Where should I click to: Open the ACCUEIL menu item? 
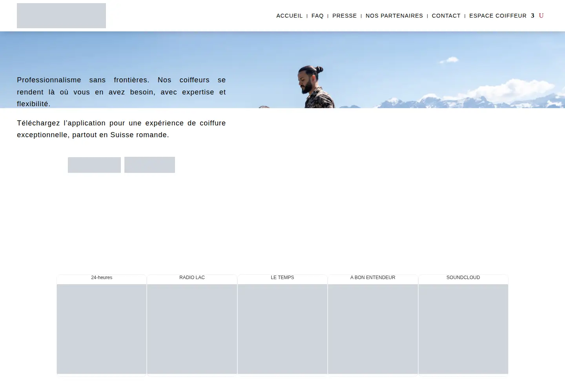(x=289, y=16)
